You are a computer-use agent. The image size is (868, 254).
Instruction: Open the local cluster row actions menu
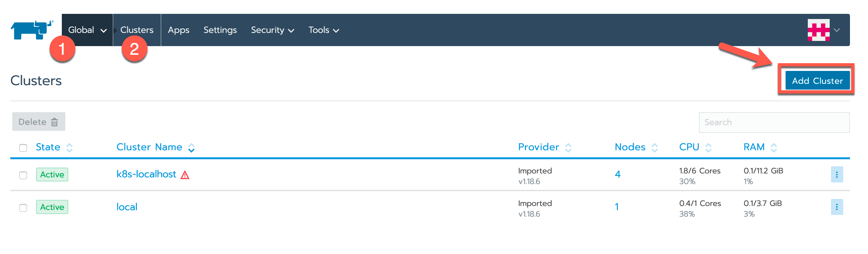click(x=837, y=207)
